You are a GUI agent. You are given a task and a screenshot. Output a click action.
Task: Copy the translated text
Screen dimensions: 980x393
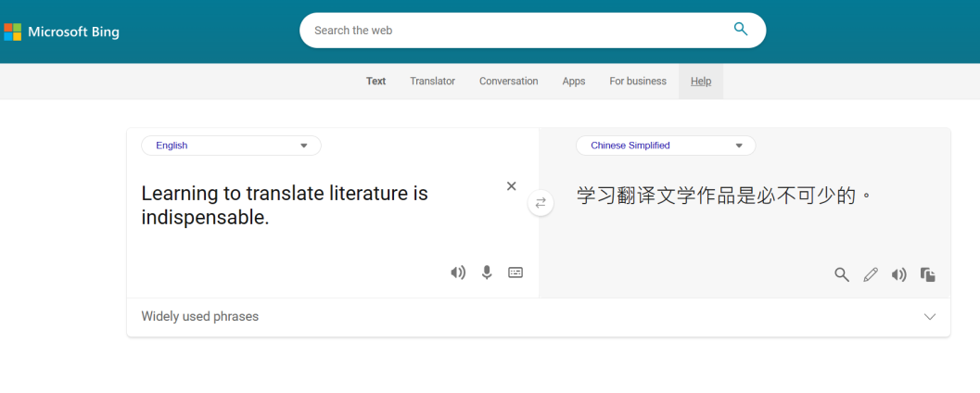click(928, 275)
